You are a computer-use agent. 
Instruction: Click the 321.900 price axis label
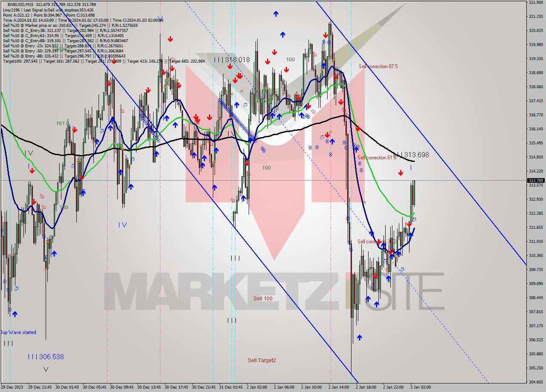[x=536, y=3]
